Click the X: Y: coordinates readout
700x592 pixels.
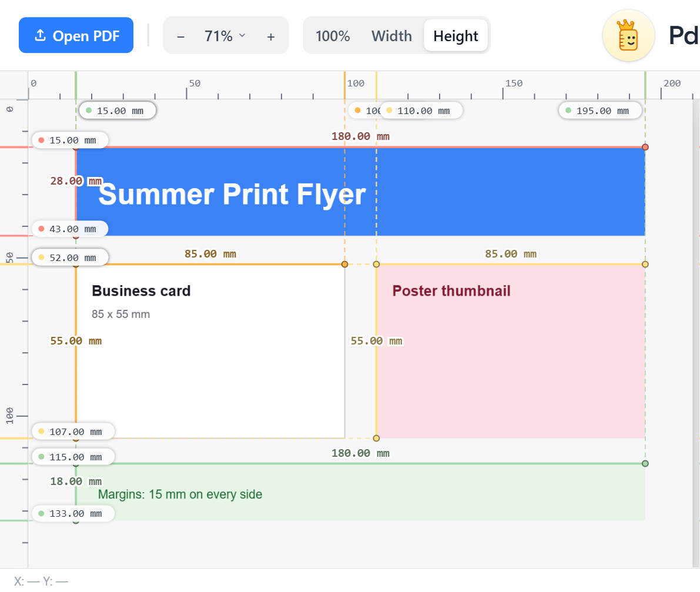point(41,581)
